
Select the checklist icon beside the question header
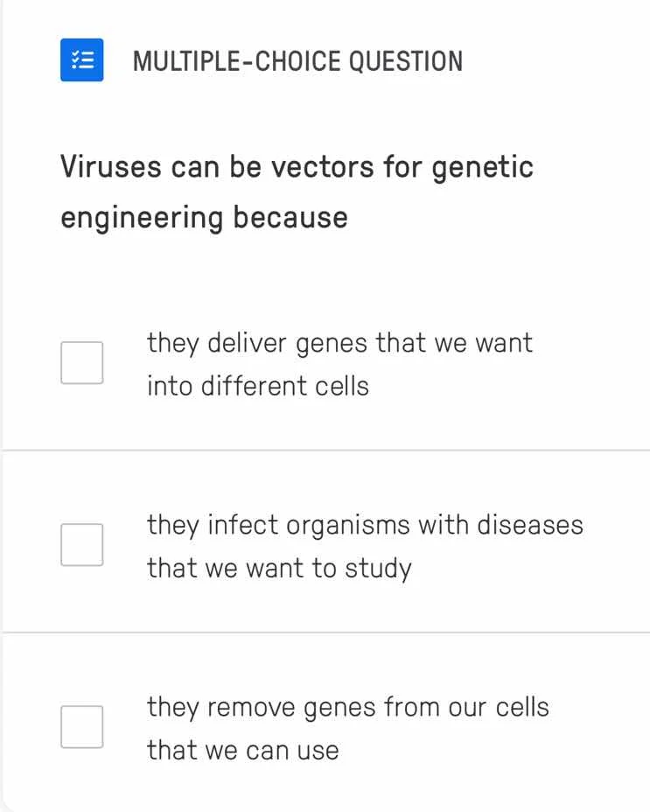pos(81,59)
